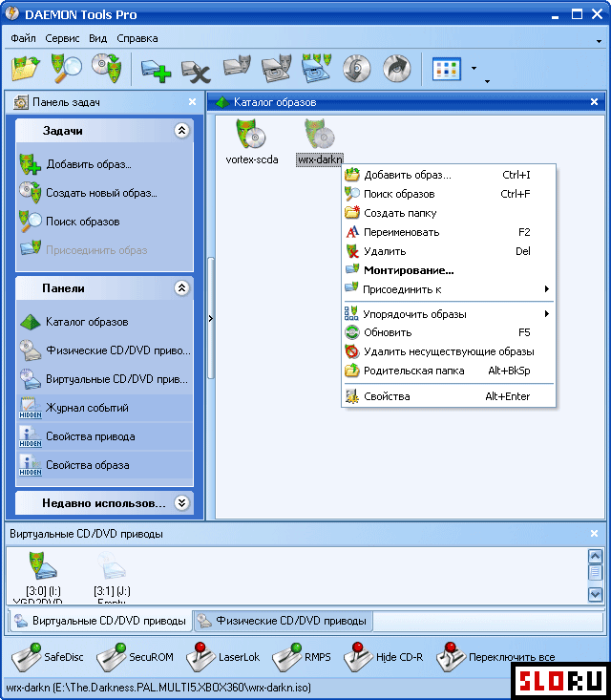Choose Родительская папка in context menu
Image resolution: width=611 pixels, height=700 pixels.
point(448,371)
